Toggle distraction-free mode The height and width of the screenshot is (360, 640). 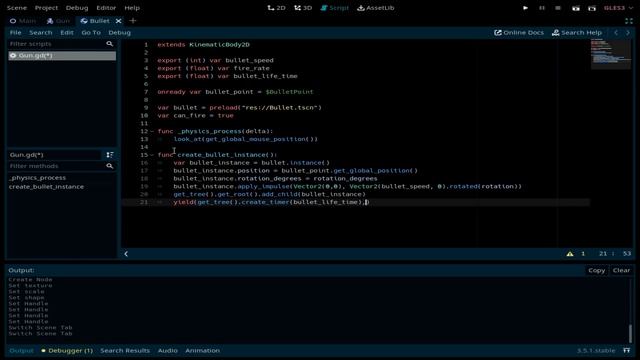tap(629, 21)
